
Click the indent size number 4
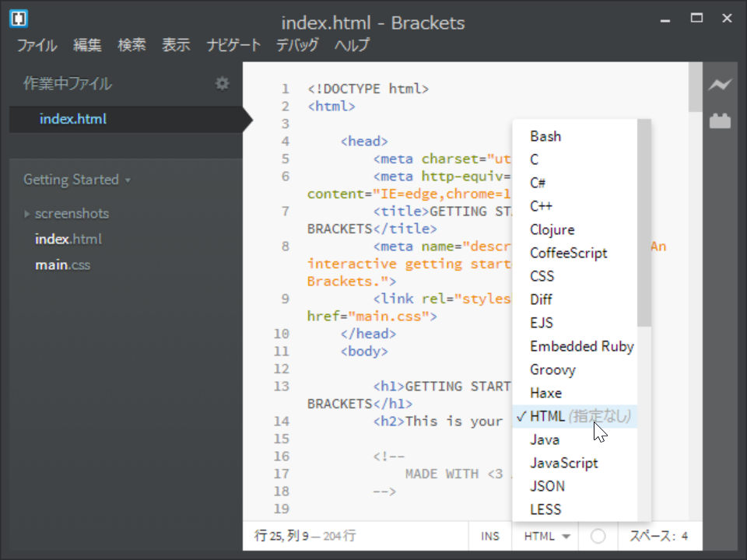point(685,536)
